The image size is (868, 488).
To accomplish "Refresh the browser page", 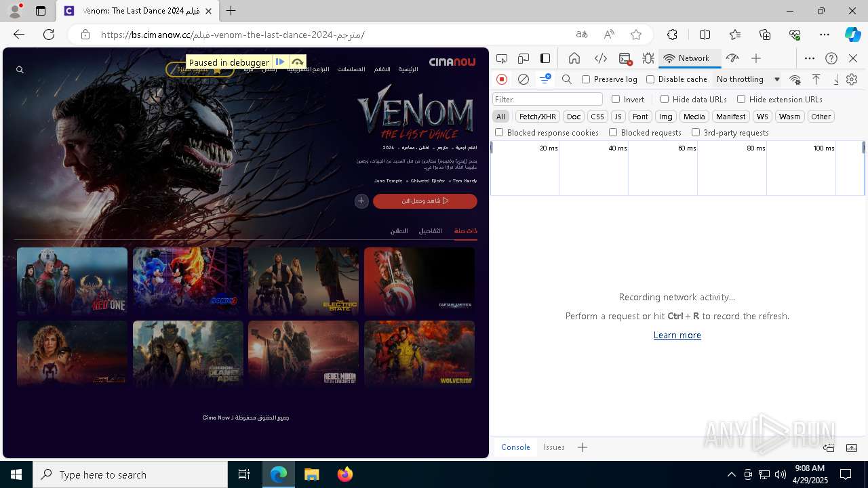I will pos(49,35).
